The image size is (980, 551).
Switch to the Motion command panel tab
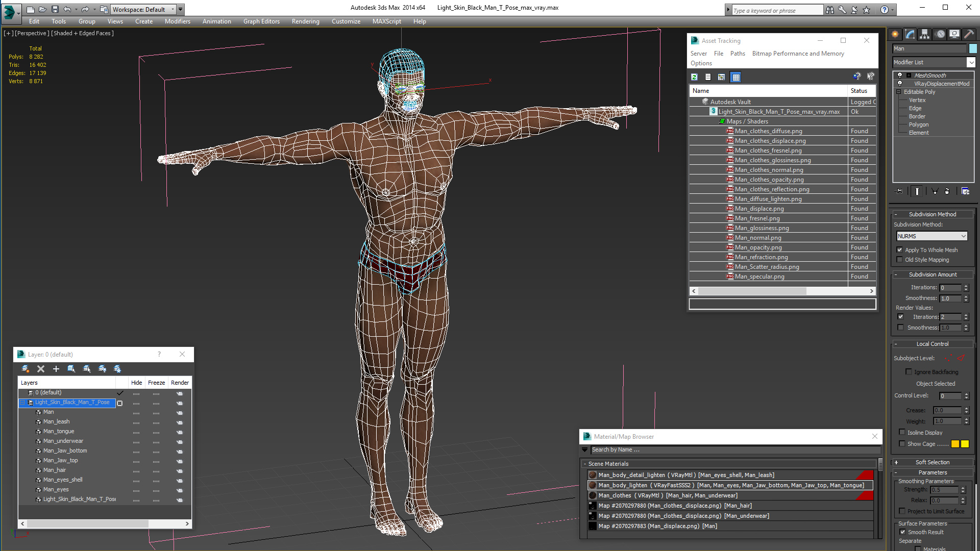click(x=940, y=34)
